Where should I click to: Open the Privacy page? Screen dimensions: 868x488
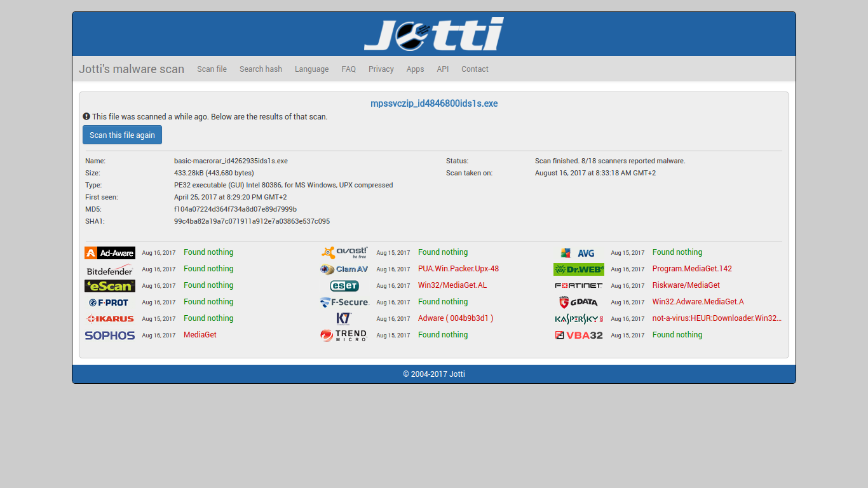pos(381,69)
